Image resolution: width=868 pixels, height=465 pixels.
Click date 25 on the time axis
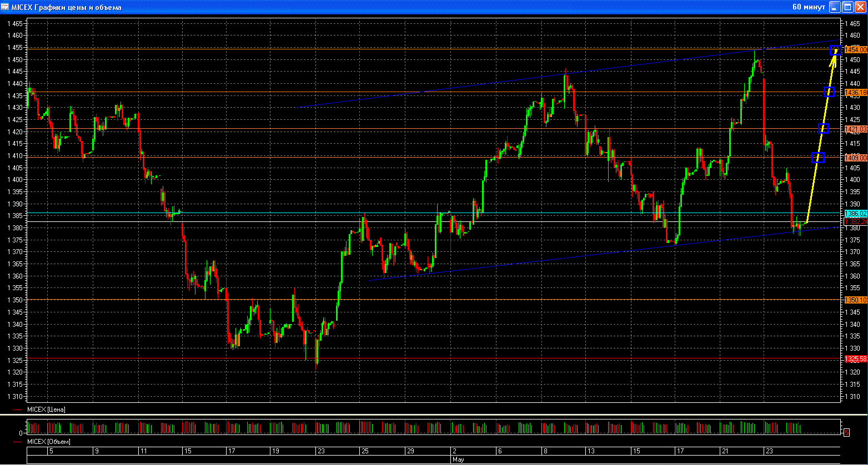tap(364, 451)
